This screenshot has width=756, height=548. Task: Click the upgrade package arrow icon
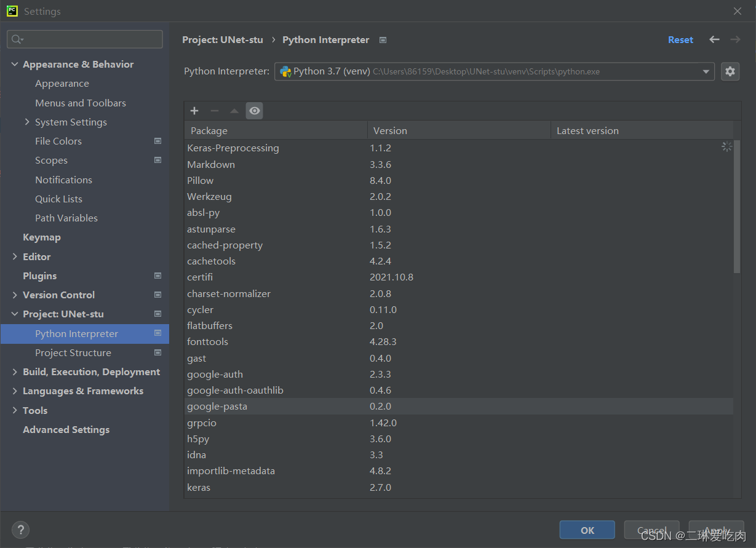tap(234, 111)
